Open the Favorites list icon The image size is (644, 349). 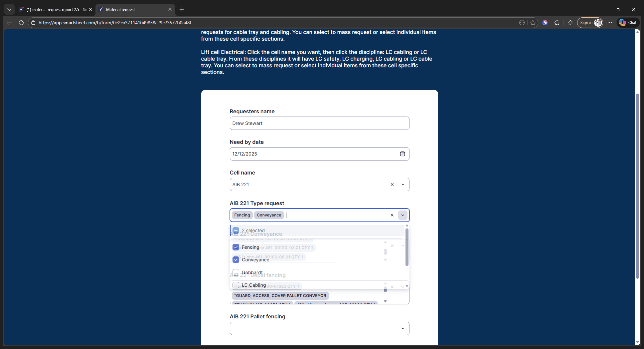570,23
